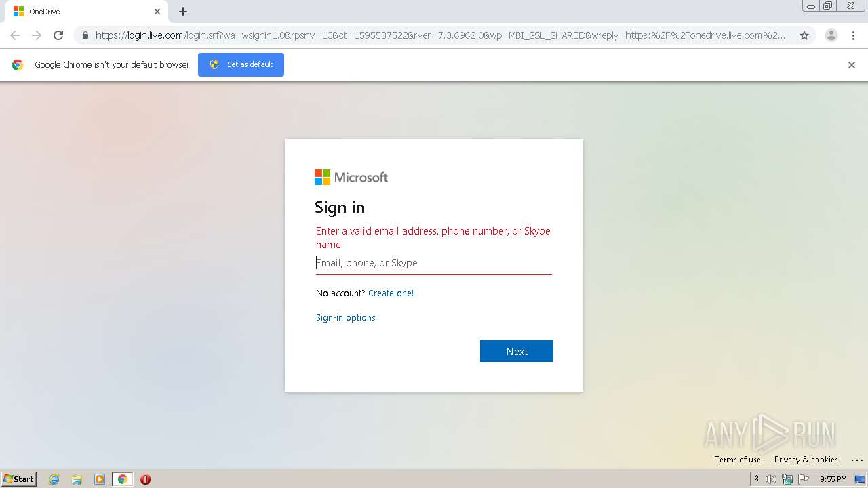This screenshot has width=868, height=488.
Task: Click the volume speaker tray icon
Action: coord(771,479)
